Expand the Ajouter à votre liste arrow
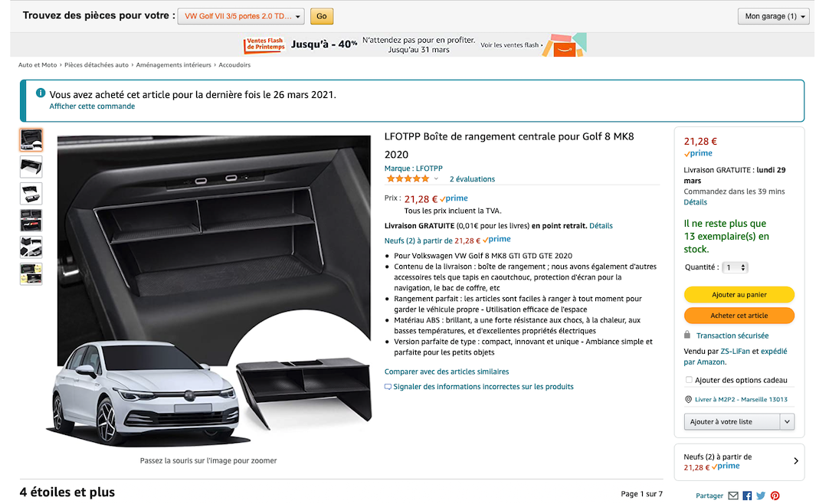The image size is (829, 504). pyautogui.click(x=787, y=421)
